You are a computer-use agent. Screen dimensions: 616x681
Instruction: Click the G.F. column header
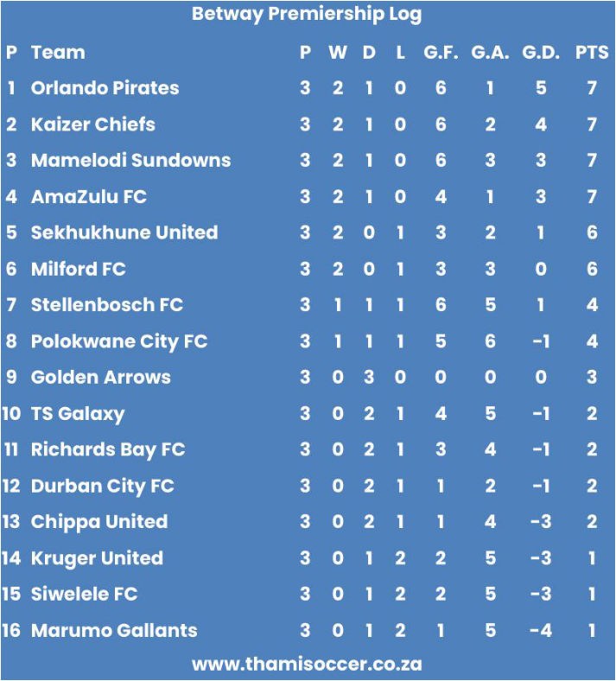coord(441,53)
